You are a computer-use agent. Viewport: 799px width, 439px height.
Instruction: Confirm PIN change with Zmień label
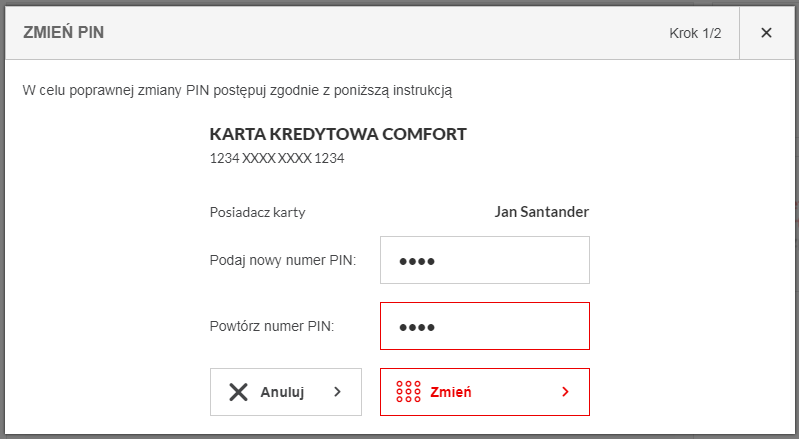pos(451,392)
